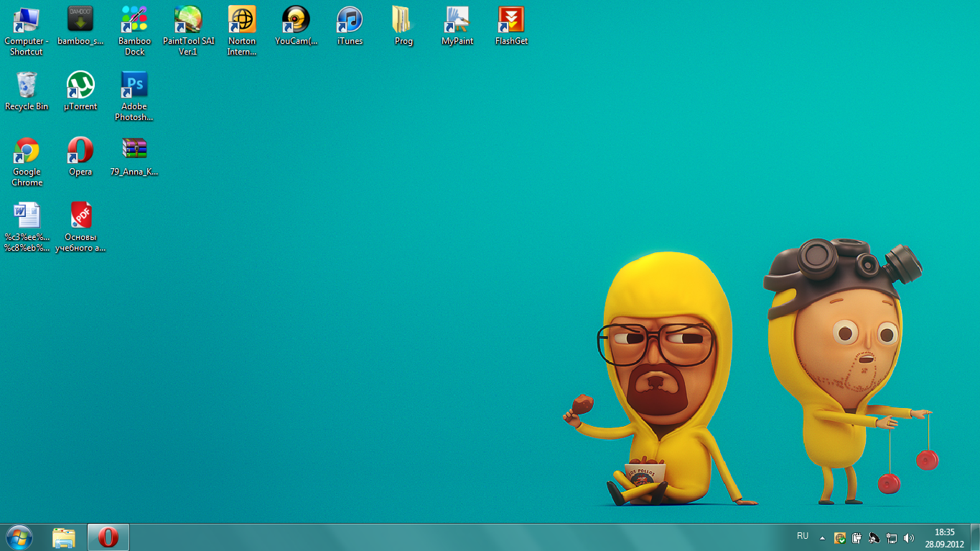Click the Opera shortcut on the desktop
Screen dimensions: 980x551
[x=80, y=157]
